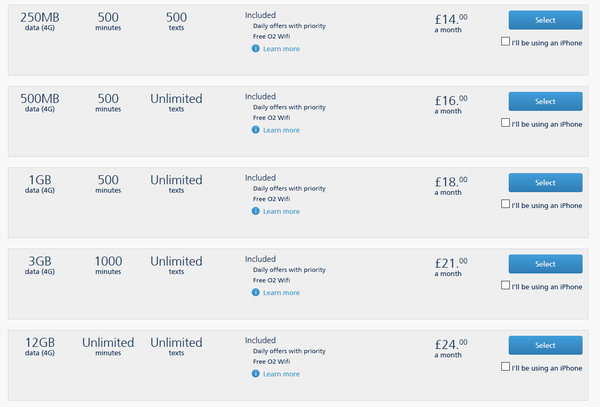600x407 pixels.
Task: Tick iPhone checkbox for the £21 plan
Action: [x=505, y=285]
